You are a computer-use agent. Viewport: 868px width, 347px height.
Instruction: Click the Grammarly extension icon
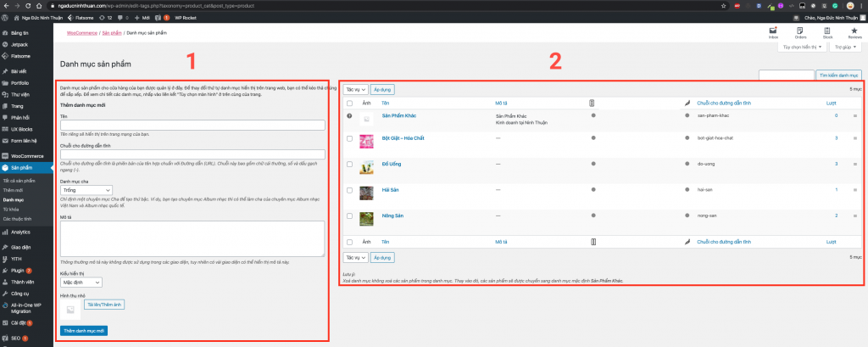click(x=835, y=6)
